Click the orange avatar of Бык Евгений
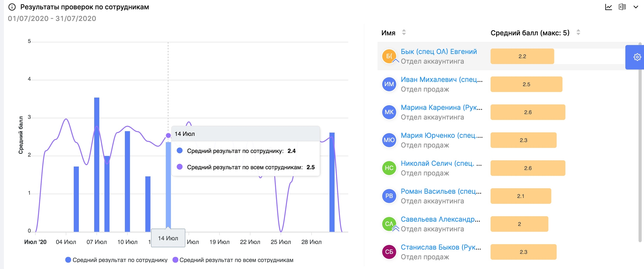The height and width of the screenshot is (269, 644). click(389, 56)
